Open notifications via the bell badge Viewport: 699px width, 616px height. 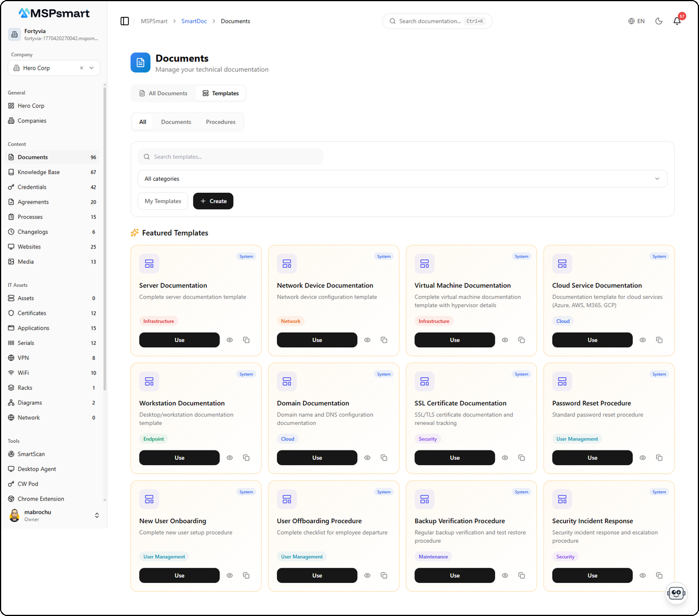click(x=678, y=21)
